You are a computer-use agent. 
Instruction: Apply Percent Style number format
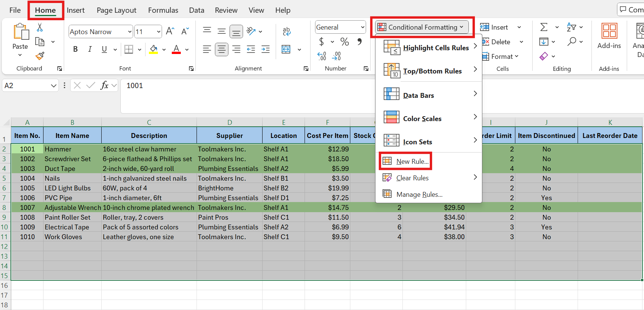click(344, 42)
